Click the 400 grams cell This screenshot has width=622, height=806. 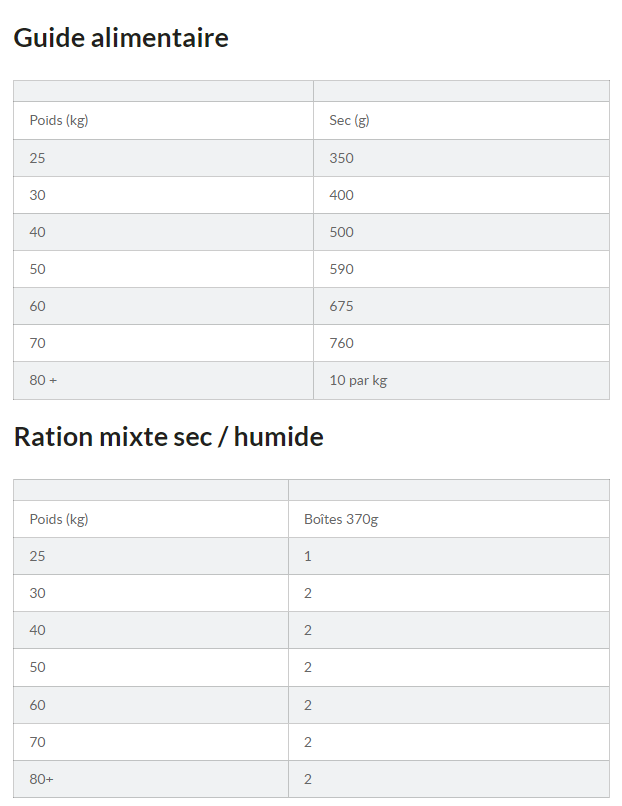click(341, 195)
